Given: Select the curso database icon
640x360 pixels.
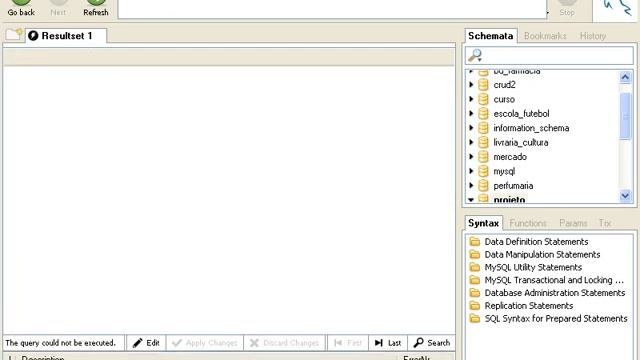Looking at the screenshot, I should 483,99.
